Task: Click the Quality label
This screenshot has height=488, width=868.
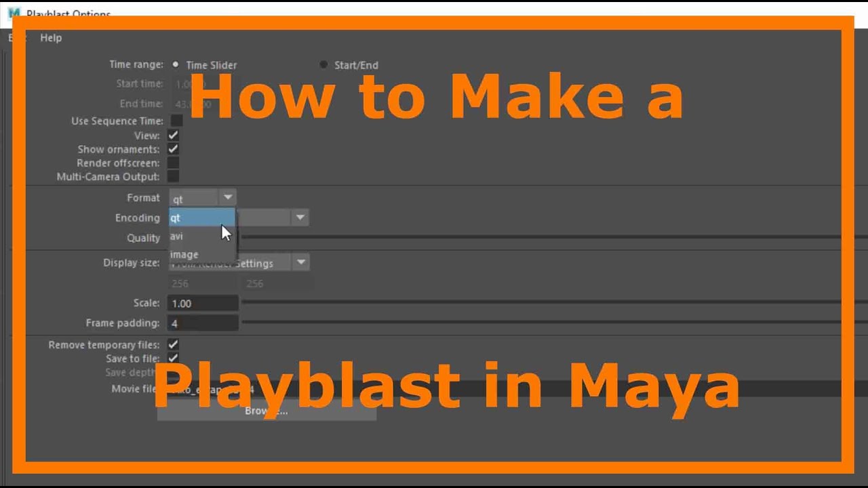Action: tap(143, 238)
